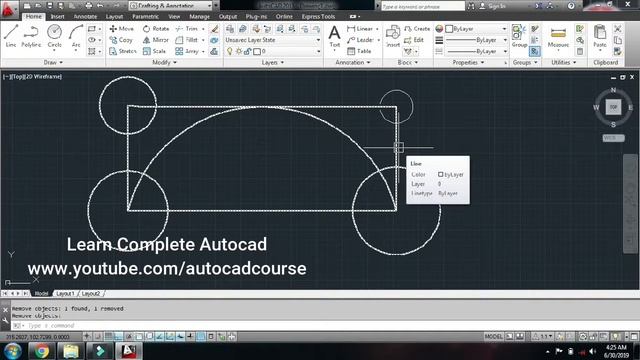Open Windows Start menu

pyautogui.click(x=13, y=351)
